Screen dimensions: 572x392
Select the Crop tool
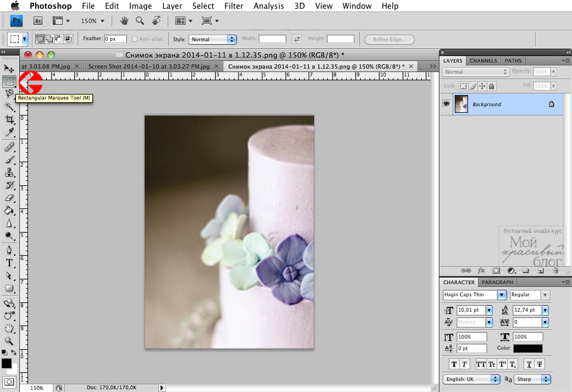point(9,119)
